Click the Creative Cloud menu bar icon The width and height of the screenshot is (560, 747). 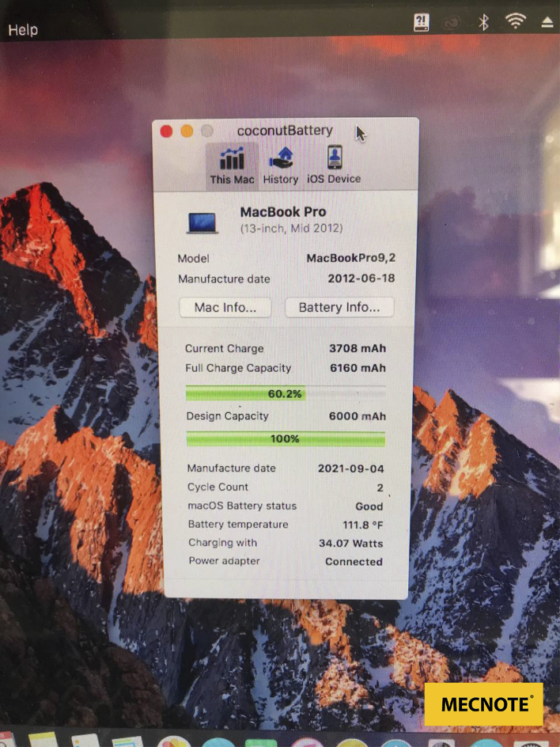point(452,22)
